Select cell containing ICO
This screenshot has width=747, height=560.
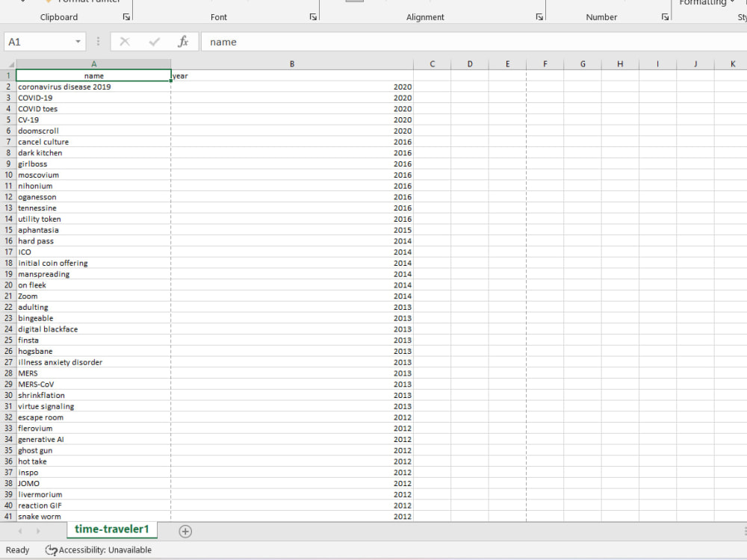(x=94, y=252)
